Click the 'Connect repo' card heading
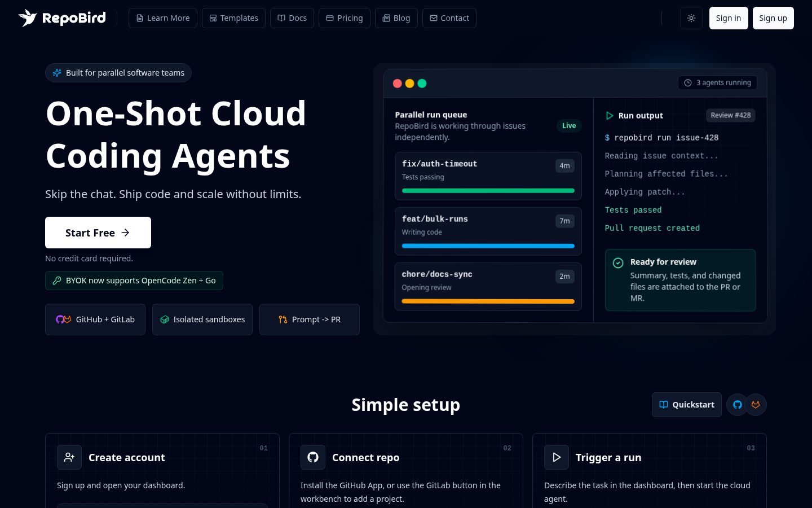812x508 pixels. point(365,458)
